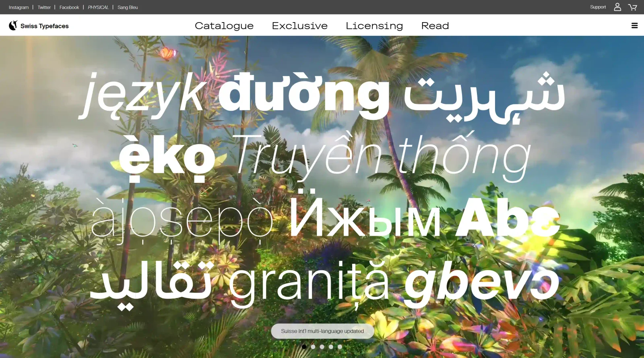Click the light 'àjọṣepọ̀' hero text

click(x=182, y=221)
